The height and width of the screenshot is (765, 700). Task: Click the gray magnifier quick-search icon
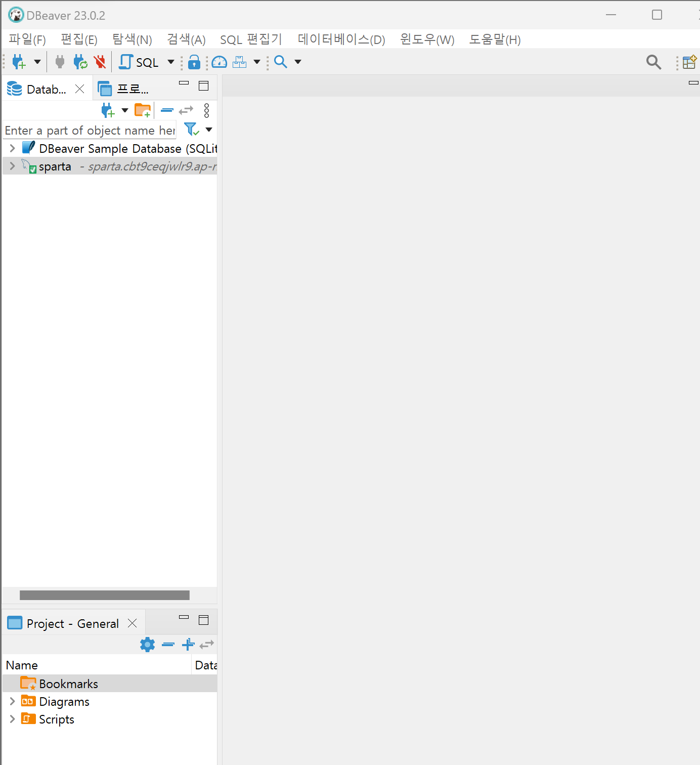[654, 62]
